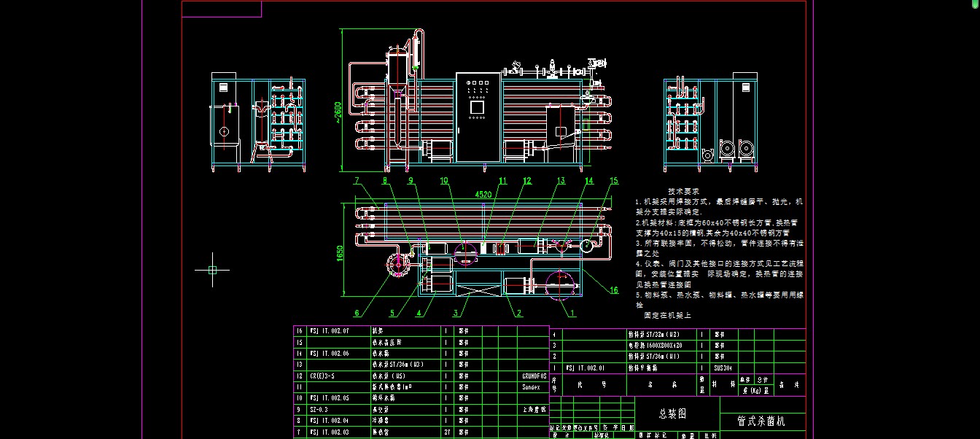Select the SZ-0.3 code cell

point(340,411)
